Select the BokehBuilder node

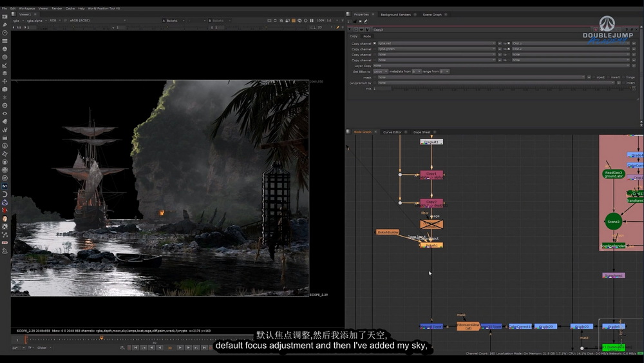click(388, 232)
